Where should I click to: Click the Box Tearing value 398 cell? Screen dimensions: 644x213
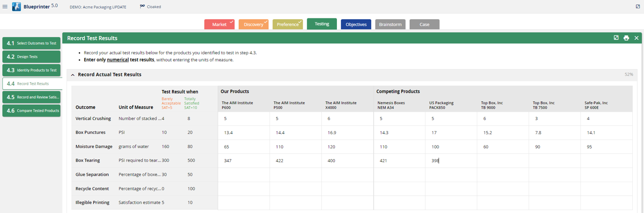tap(451, 161)
